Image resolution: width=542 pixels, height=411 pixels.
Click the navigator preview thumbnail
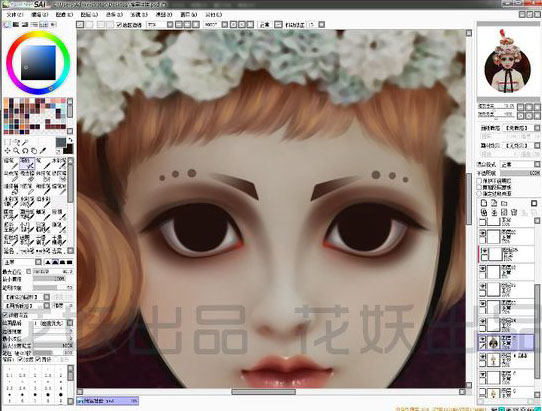(508, 61)
